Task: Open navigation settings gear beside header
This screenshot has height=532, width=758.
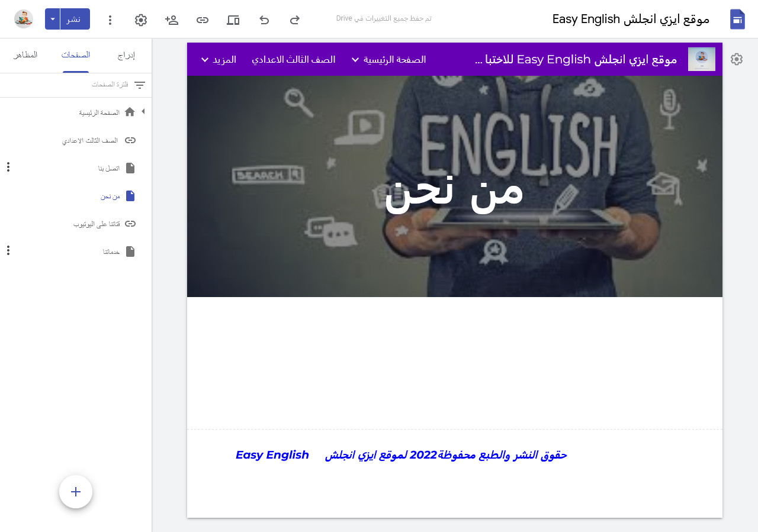Action: tap(737, 59)
